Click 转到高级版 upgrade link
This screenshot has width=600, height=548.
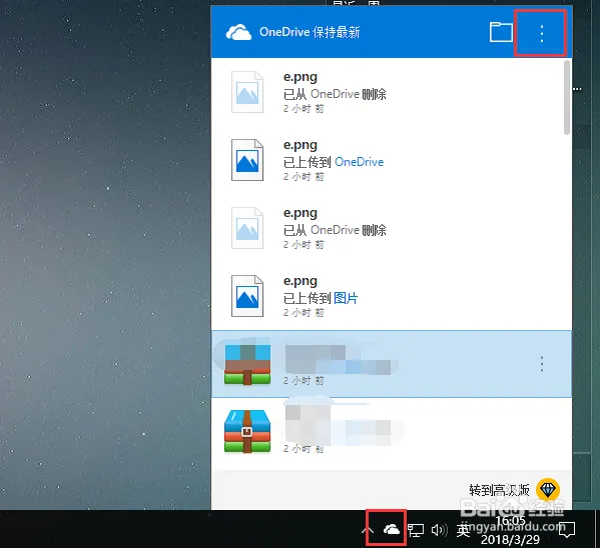pos(499,490)
